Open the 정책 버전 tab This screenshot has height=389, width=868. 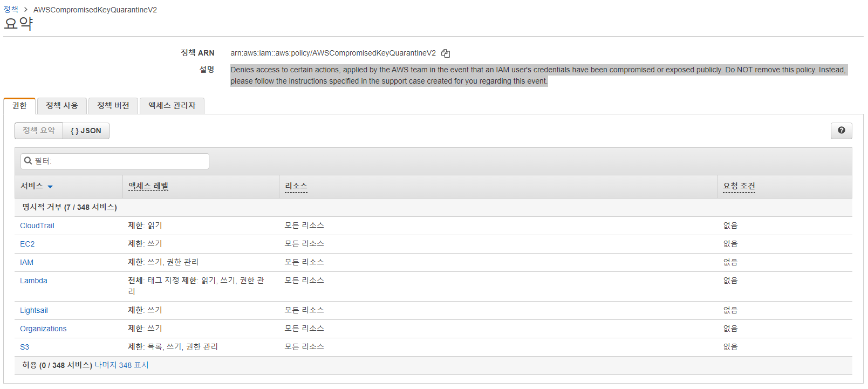(x=113, y=106)
